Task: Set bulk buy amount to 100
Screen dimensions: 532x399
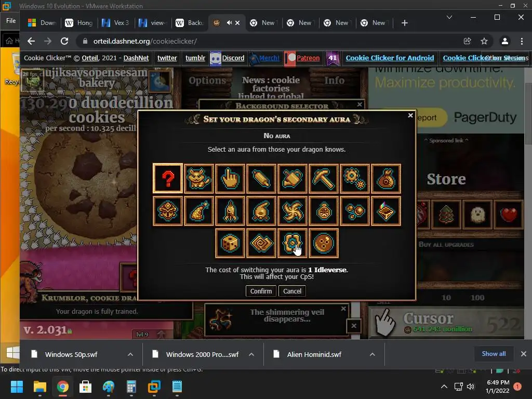Action: pyautogui.click(x=477, y=298)
